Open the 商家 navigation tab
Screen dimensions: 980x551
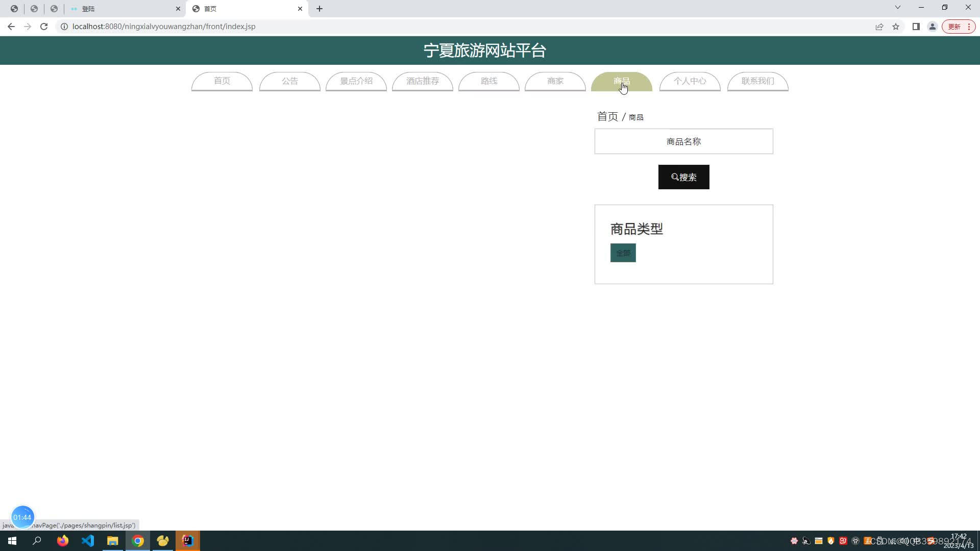pyautogui.click(x=555, y=81)
